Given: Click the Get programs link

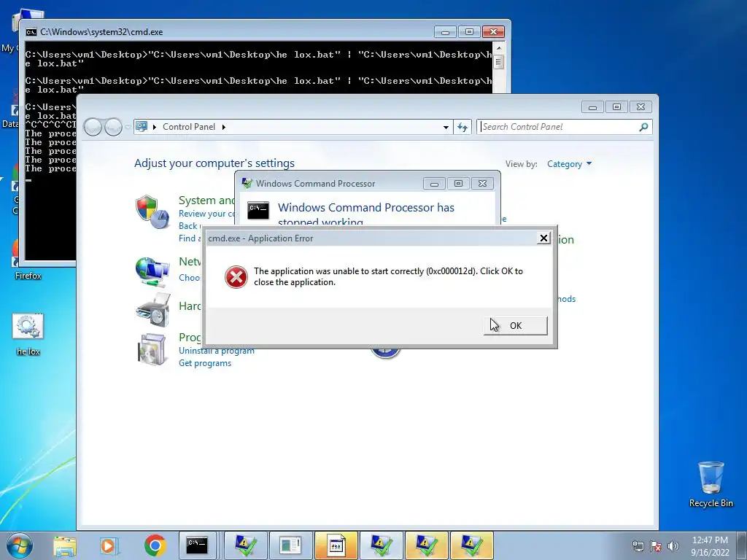Looking at the screenshot, I should click(x=205, y=363).
